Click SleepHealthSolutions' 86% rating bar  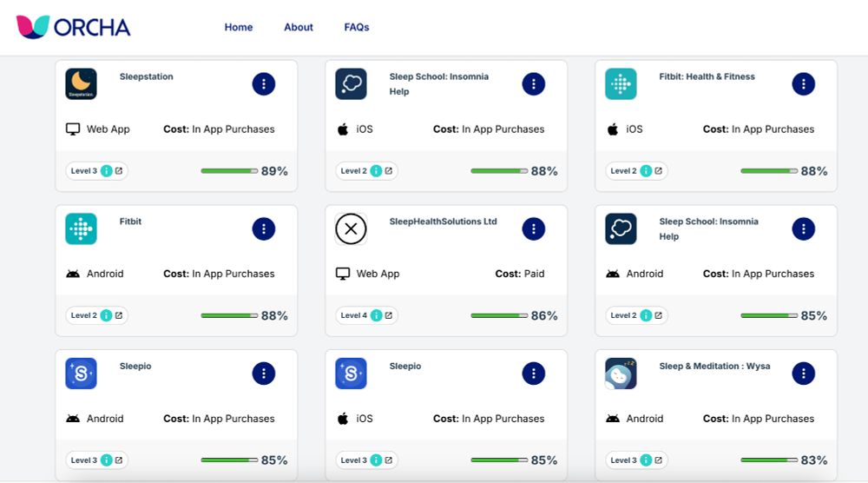[x=499, y=315]
